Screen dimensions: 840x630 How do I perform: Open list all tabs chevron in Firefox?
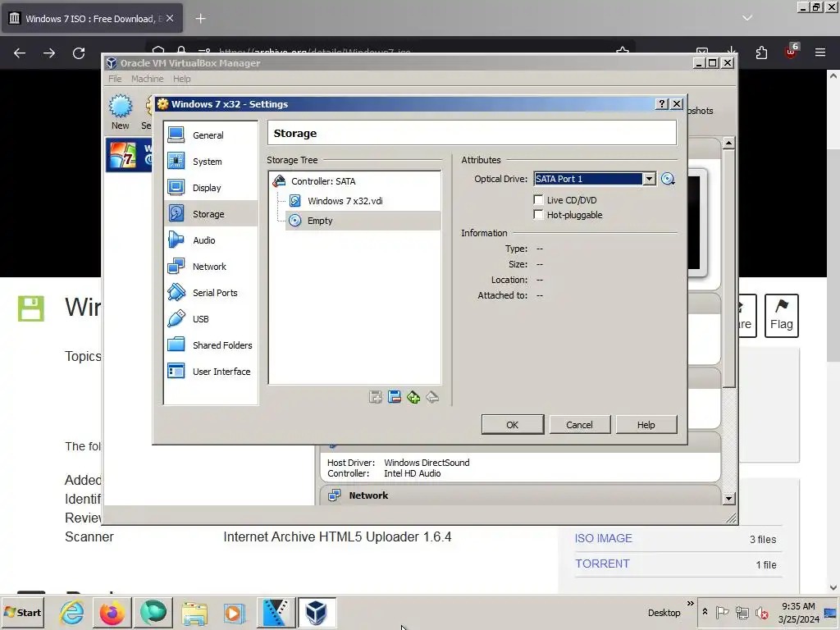tap(747, 18)
